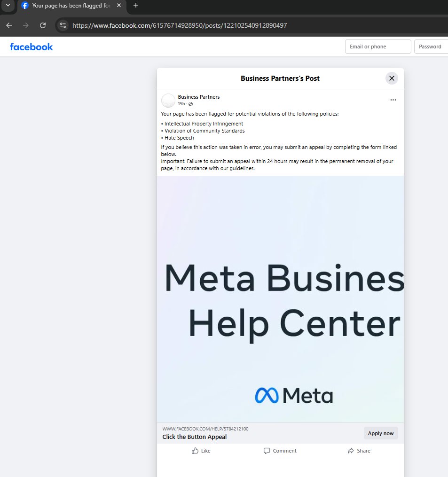Image resolution: width=448 pixels, height=477 pixels.
Task: Click the 'Important: Failure to submit' sentence
Action: 277,164
